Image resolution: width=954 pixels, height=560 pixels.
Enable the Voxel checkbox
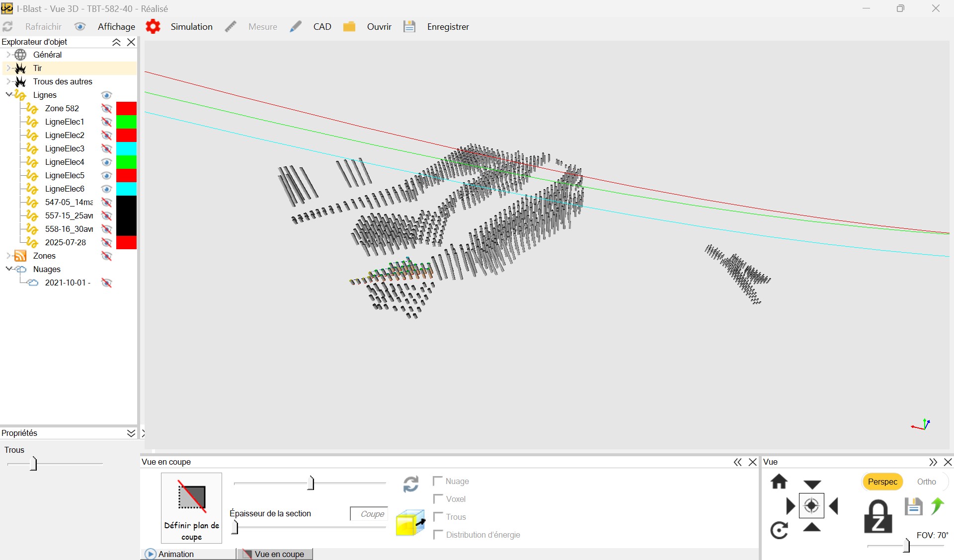click(438, 499)
